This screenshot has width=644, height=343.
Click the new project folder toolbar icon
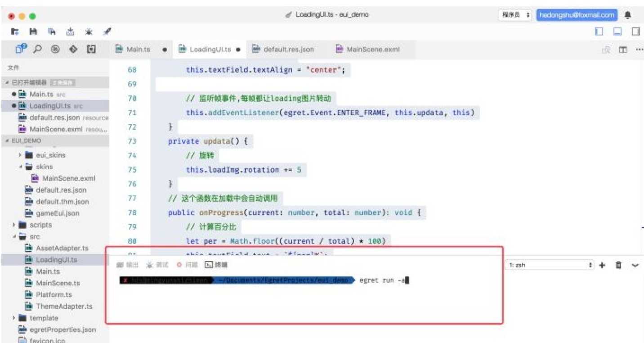[15, 32]
